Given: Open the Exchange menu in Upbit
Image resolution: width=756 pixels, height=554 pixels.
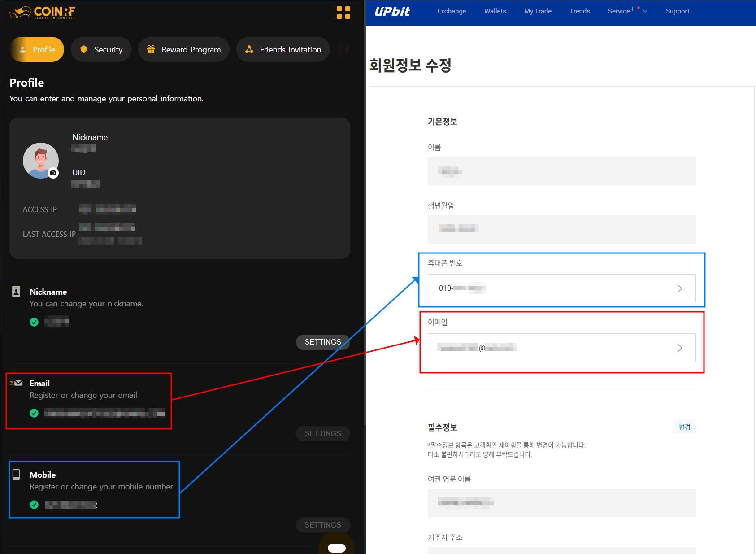Looking at the screenshot, I should click(x=452, y=11).
